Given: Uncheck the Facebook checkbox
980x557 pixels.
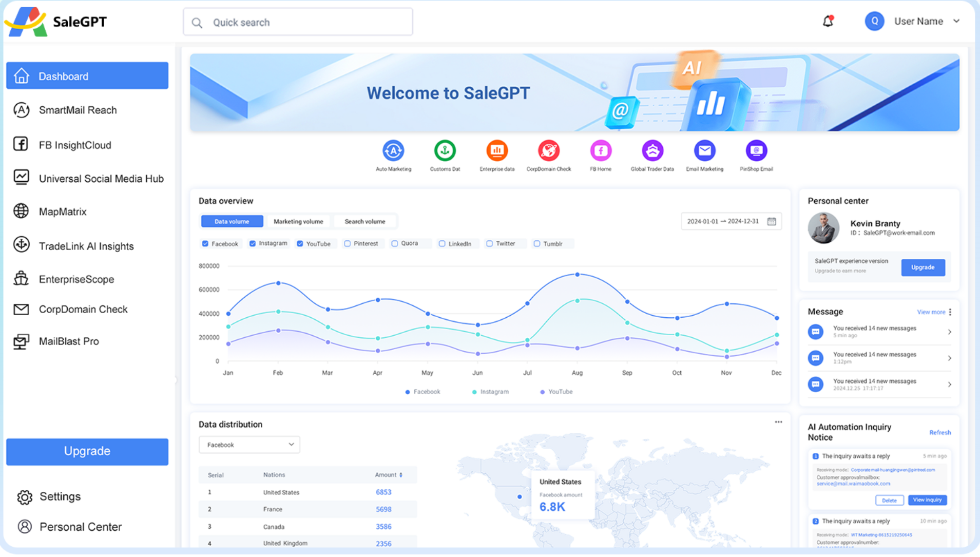Looking at the screenshot, I should tap(205, 244).
